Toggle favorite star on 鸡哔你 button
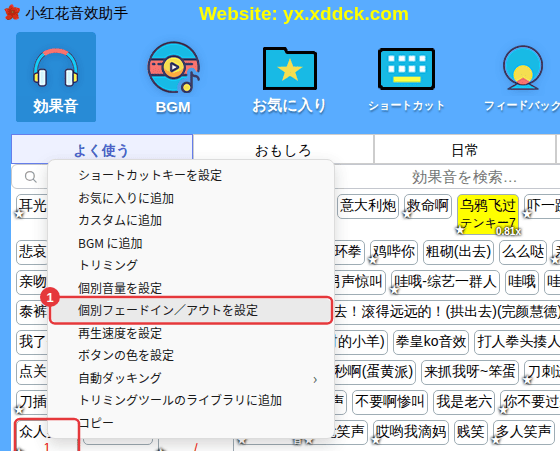The image size is (560, 451). [373, 260]
